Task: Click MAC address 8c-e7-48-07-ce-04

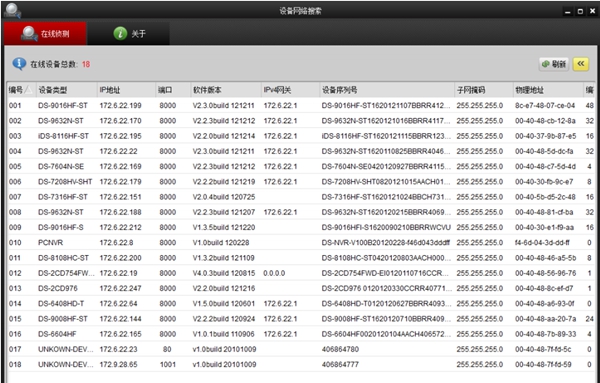Action: 545,106
